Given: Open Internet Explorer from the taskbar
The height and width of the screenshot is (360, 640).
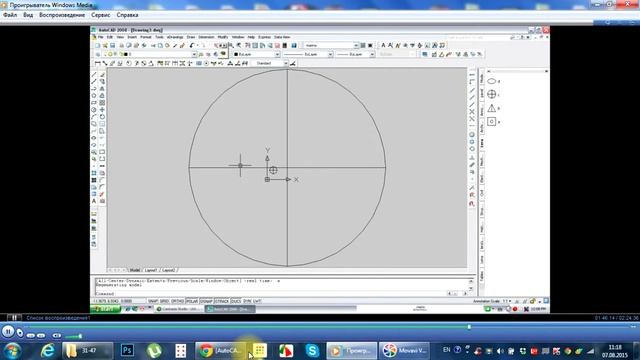Looking at the screenshot, I should [47, 350].
